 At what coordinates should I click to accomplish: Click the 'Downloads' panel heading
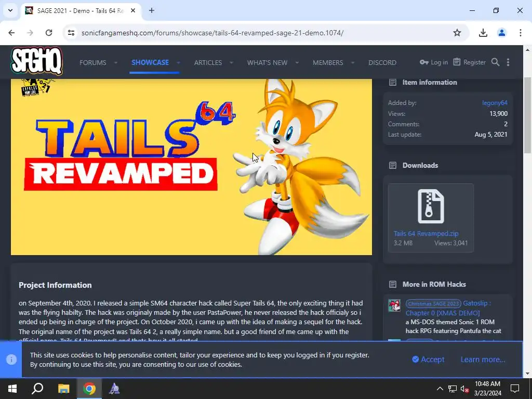click(420, 165)
